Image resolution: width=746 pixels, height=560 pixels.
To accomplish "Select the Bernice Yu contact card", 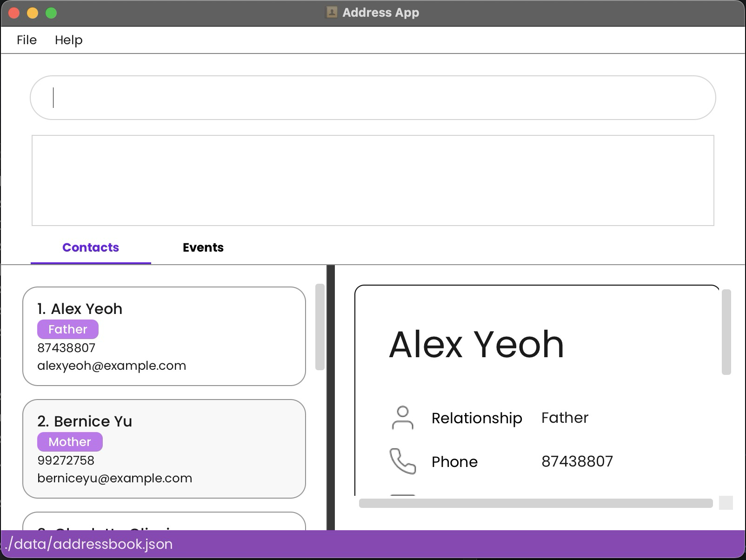I will click(164, 449).
